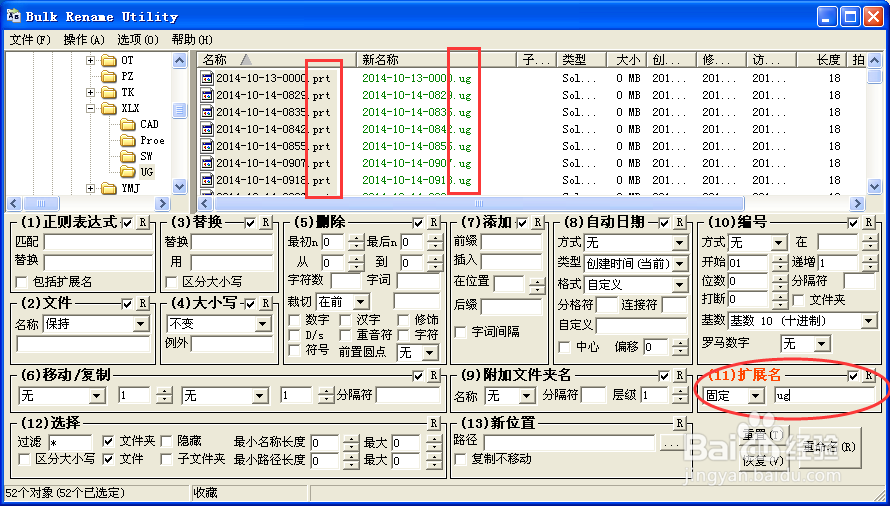This screenshot has height=506, width=890.
Task: Toggle 文件夹 checkbox in 选择 section
Action: [x=108, y=441]
